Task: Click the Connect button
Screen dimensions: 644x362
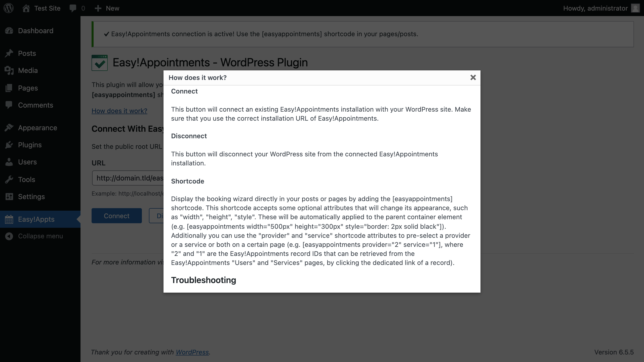Action: [117, 216]
